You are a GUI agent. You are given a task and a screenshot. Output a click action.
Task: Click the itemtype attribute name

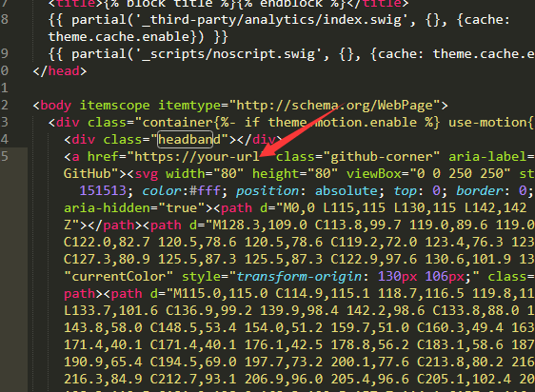[x=189, y=105]
